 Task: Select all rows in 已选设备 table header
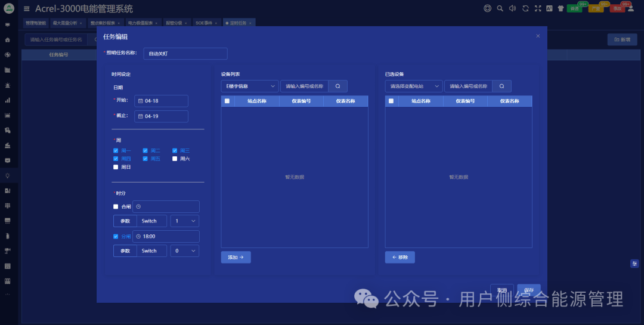point(391,101)
